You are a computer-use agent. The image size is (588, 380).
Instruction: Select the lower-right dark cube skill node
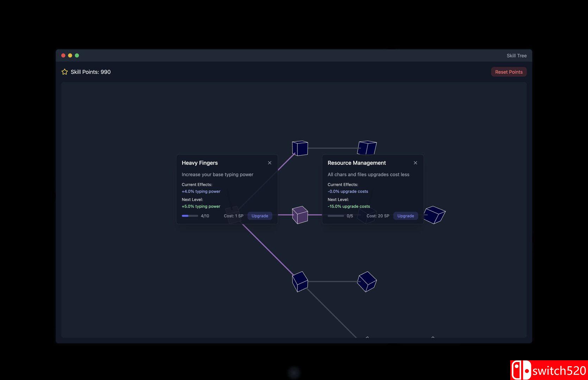tap(367, 281)
